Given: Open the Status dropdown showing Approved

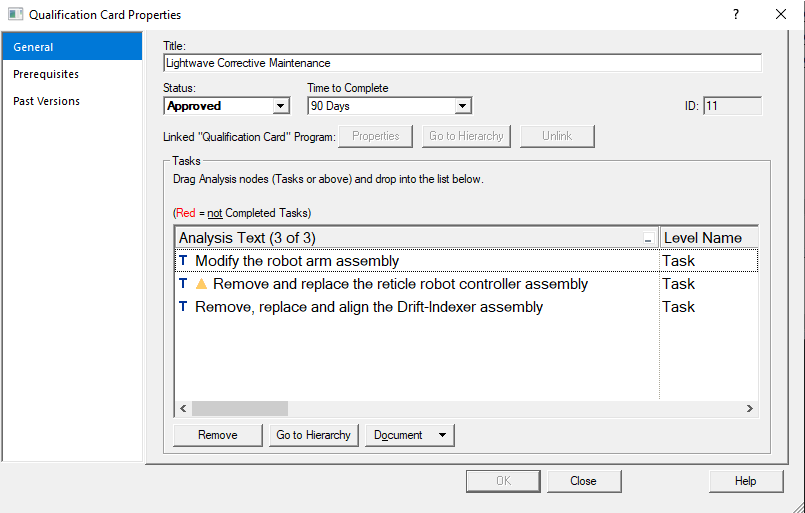Looking at the screenshot, I should (x=280, y=106).
